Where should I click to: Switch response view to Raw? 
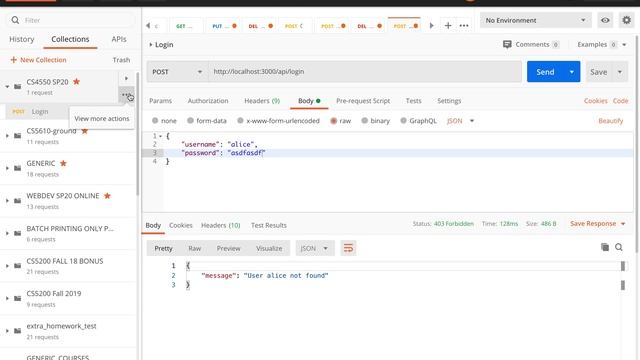195,248
